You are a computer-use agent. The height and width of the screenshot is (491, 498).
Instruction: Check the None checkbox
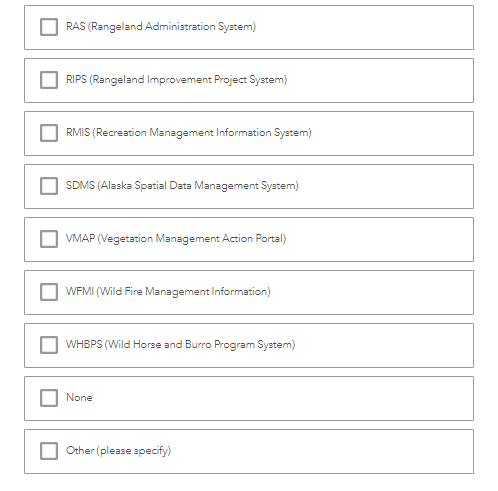point(49,398)
